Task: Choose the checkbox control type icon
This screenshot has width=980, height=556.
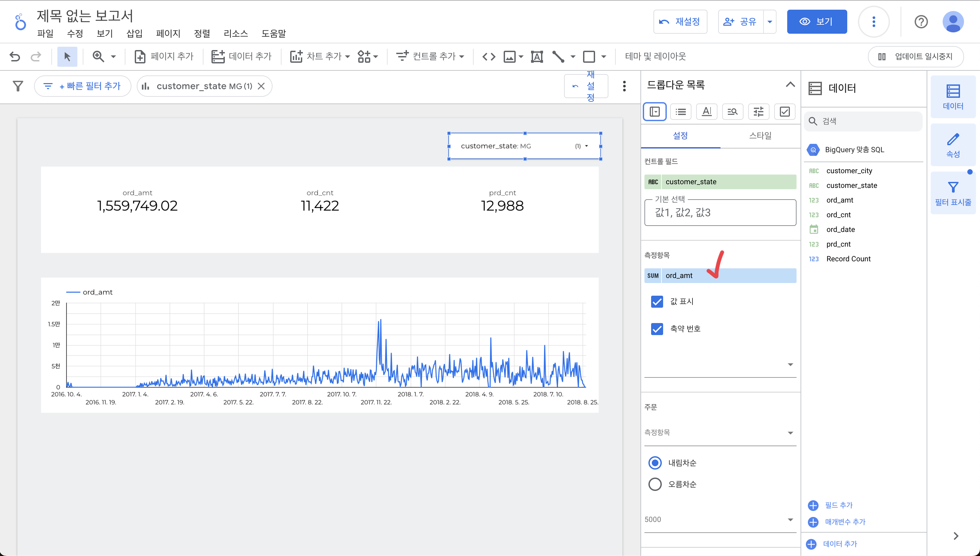Action: pyautogui.click(x=784, y=111)
